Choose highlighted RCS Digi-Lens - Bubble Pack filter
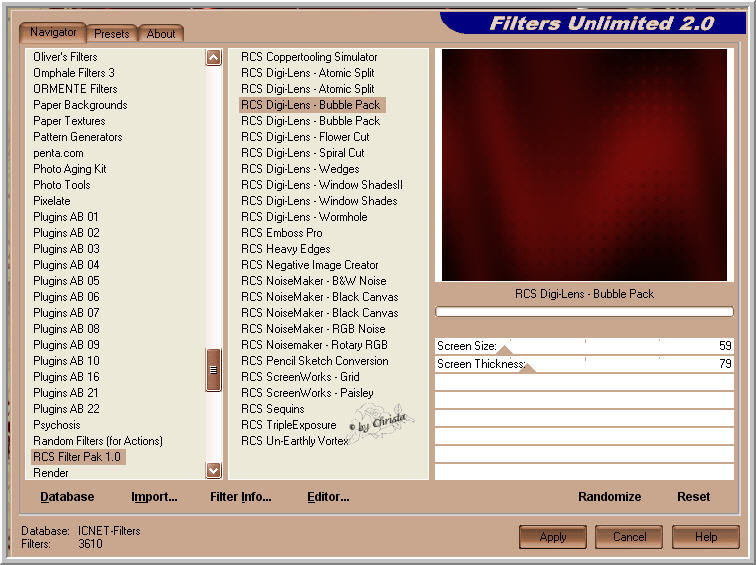756x565 pixels. pyautogui.click(x=312, y=105)
